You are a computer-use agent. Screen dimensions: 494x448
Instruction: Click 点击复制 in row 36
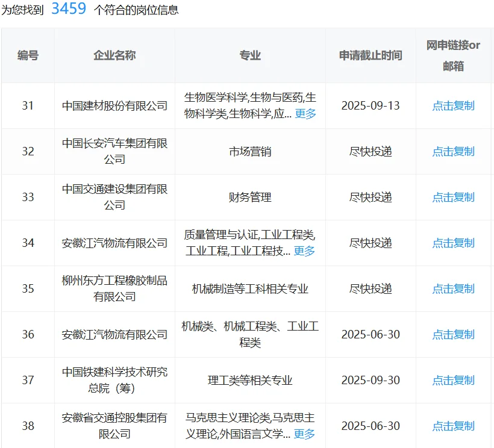(453, 334)
